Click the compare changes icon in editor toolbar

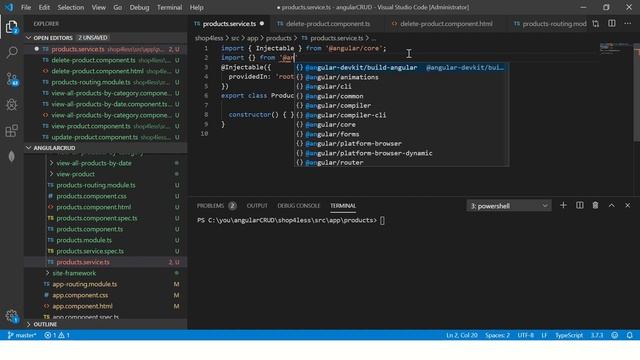(x=596, y=24)
